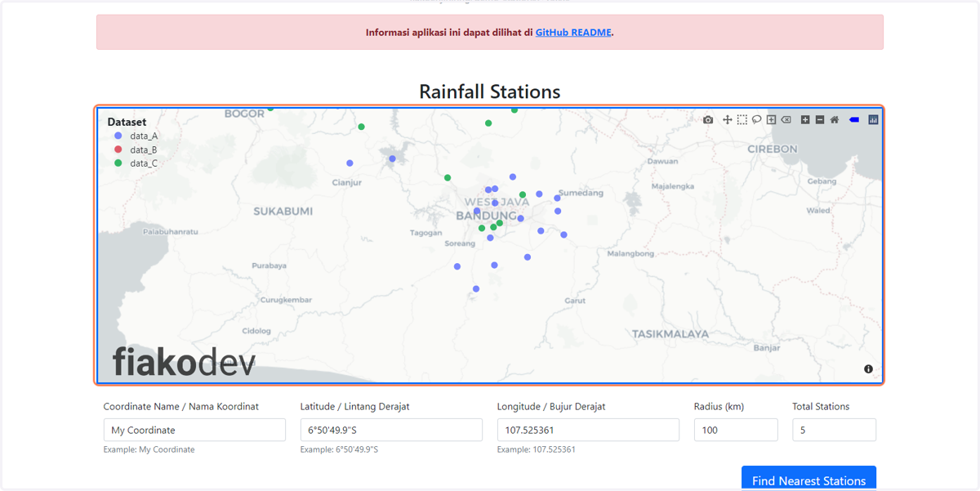
Task: Open the GitHub README link
Action: (573, 33)
